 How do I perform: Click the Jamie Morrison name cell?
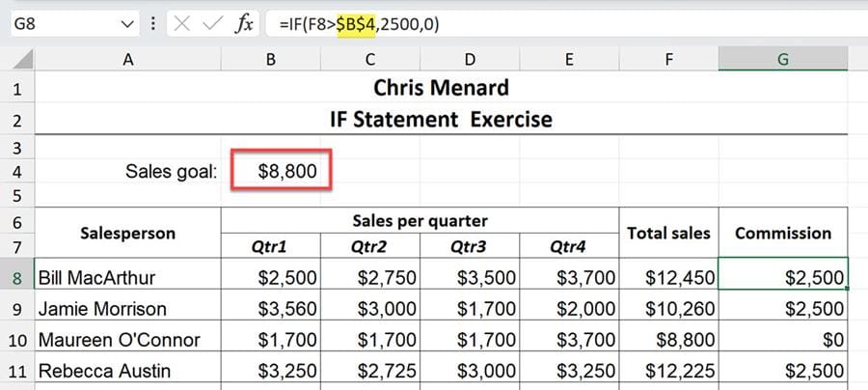127,309
